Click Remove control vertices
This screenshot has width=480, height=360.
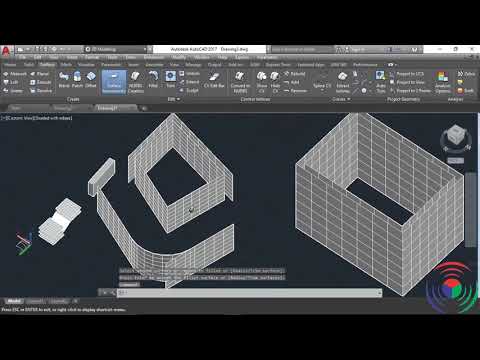pos(295,91)
